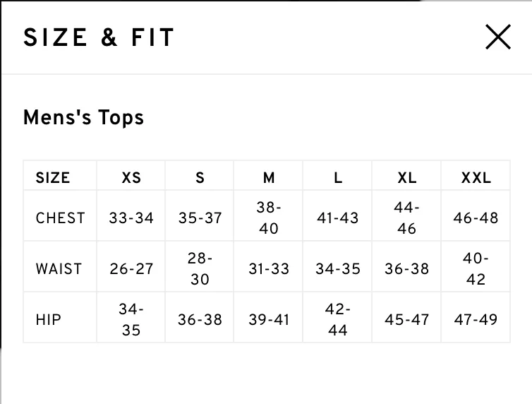Select waist cell 36-38 for XL

point(407,268)
